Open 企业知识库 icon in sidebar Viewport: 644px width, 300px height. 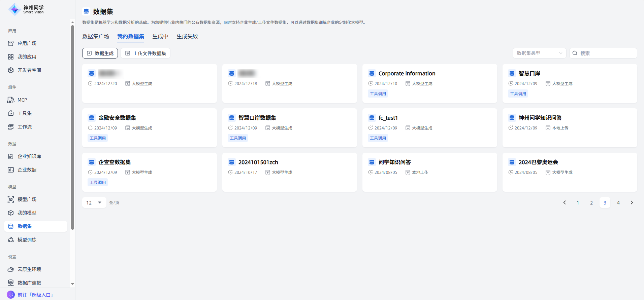pos(11,156)
